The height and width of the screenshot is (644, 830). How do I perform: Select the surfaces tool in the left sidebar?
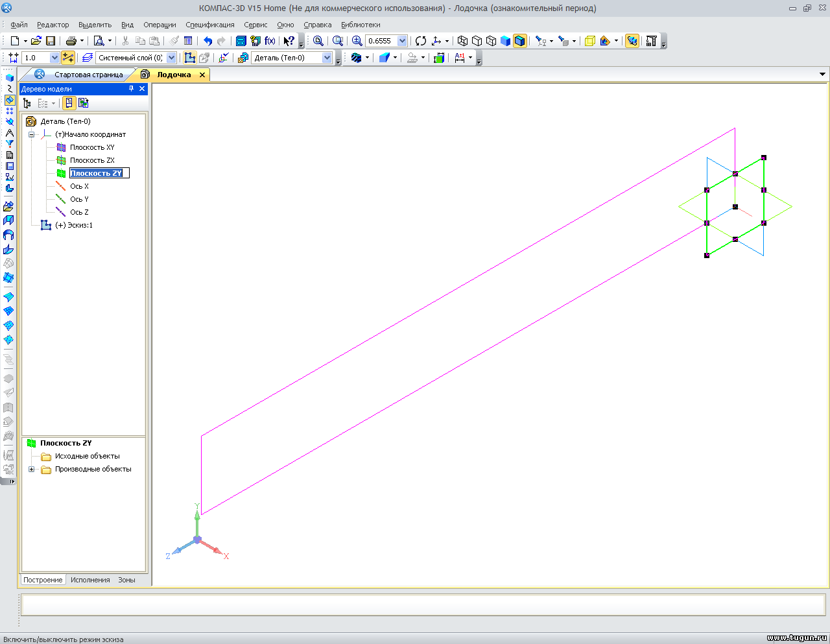point(9,100)
